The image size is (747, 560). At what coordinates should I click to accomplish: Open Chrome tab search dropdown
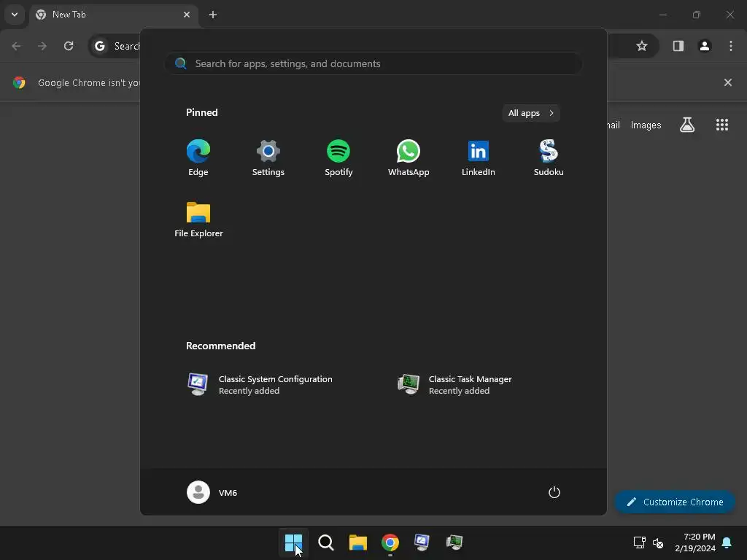[x=15, y=15]
